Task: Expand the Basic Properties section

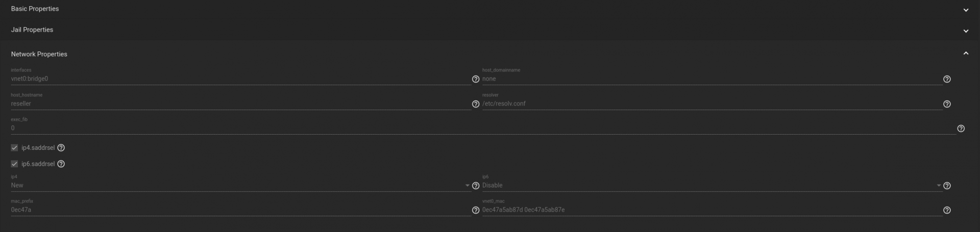Action: [x=490, y=9]
